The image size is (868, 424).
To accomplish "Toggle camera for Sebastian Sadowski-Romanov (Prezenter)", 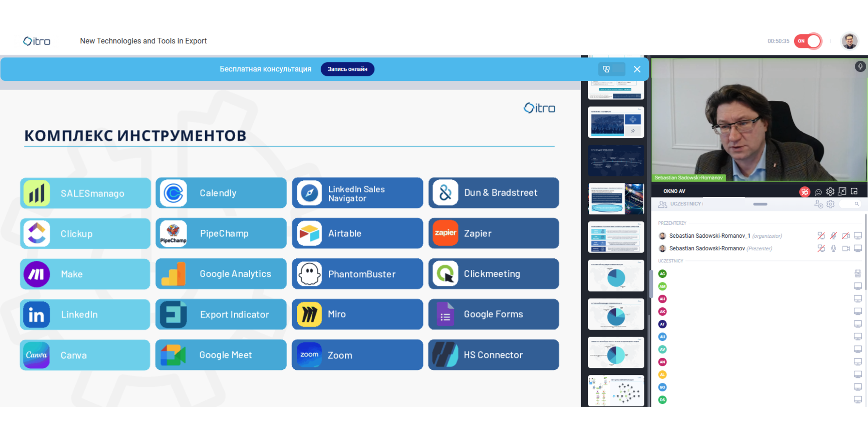I will pyautogui.click(x=846, y=248).
